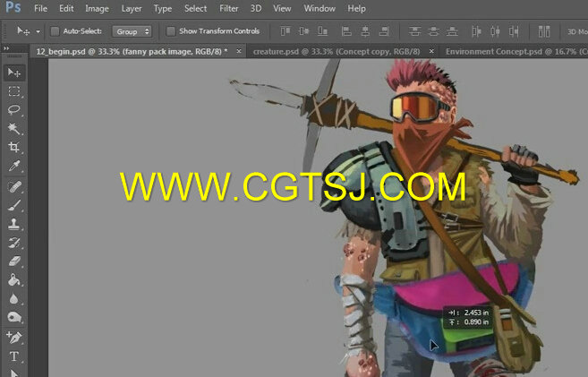Click Distribute Left Edges icon
588x377 pixels.
tap(476, 31)
